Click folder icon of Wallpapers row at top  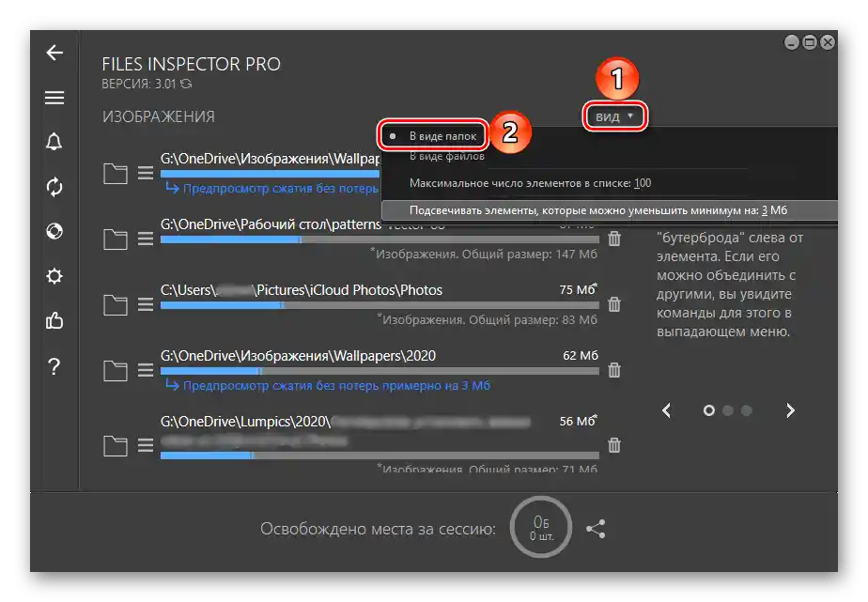coord(116,174)
